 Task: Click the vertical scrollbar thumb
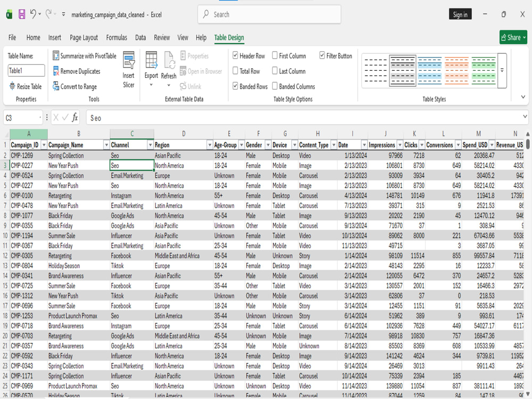528,144
